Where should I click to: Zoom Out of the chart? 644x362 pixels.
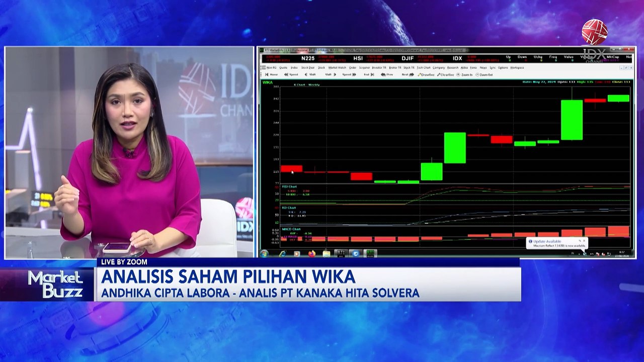point(485,74)
